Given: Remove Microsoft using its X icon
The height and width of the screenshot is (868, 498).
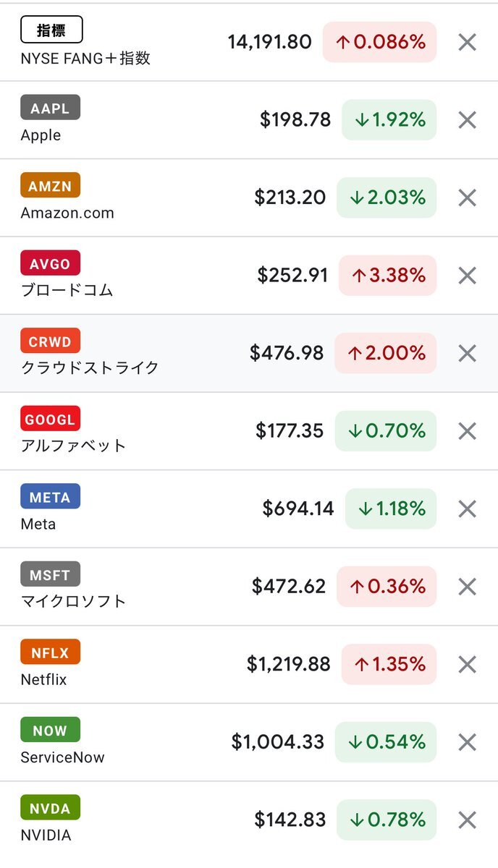Looking at the screenshot, I should [x=468, y=587].
